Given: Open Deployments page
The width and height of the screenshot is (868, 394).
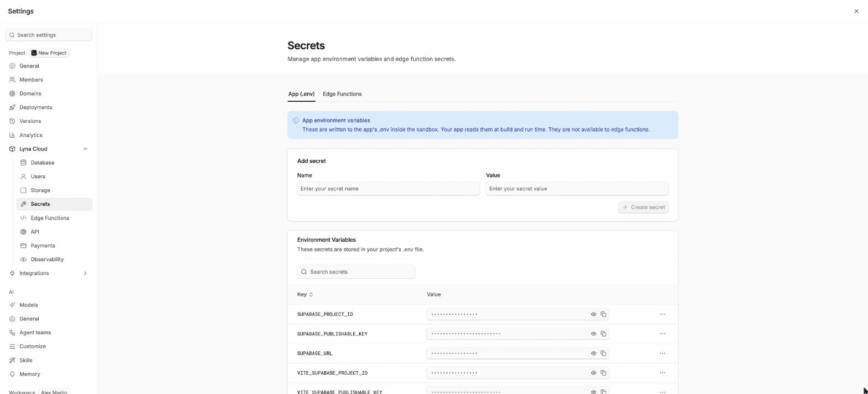Looking at the screenshot, I should (x=49, y=107).
